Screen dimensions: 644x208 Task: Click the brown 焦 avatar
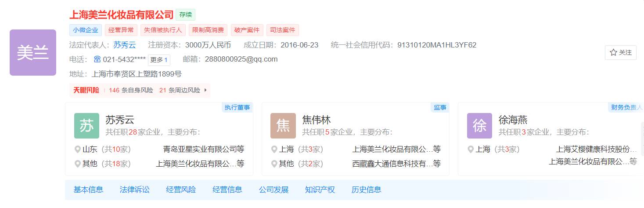(283, 126)
